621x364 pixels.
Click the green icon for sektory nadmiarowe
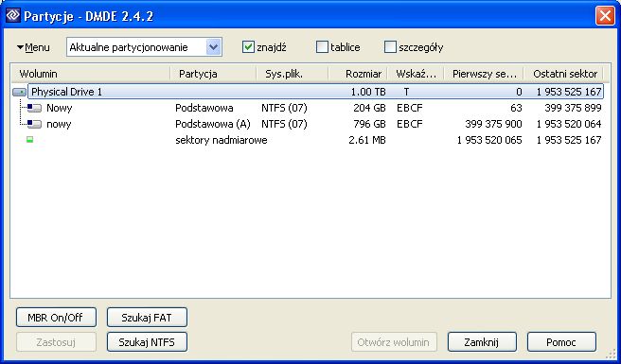(29, 140)
